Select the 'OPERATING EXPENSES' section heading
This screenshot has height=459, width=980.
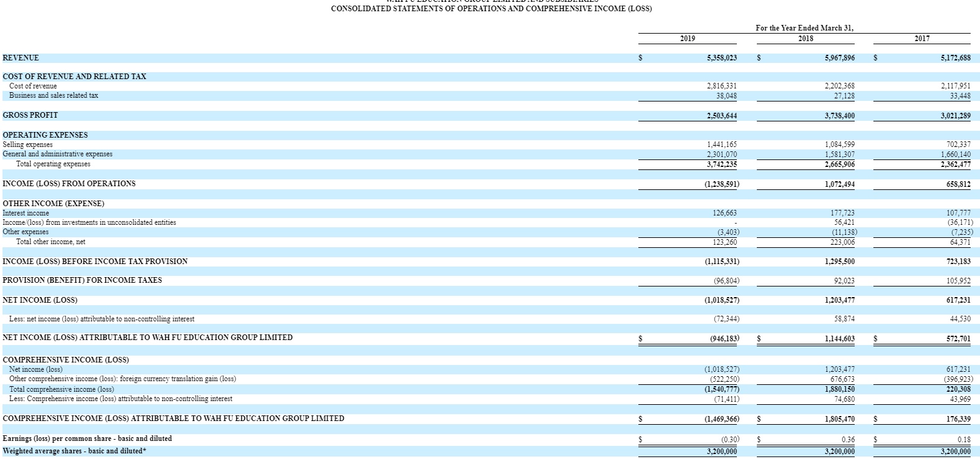point(46,135)
